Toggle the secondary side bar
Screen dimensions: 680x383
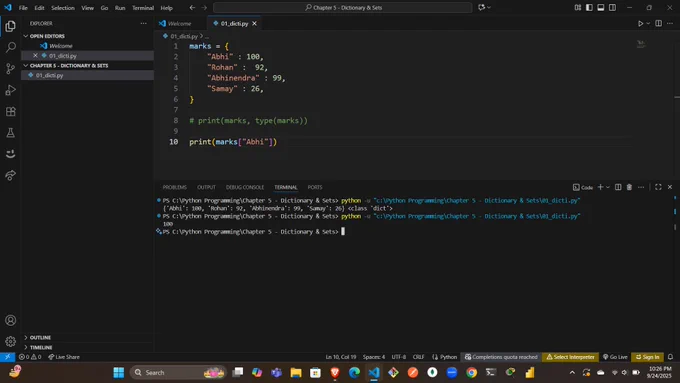coord(612,7)
